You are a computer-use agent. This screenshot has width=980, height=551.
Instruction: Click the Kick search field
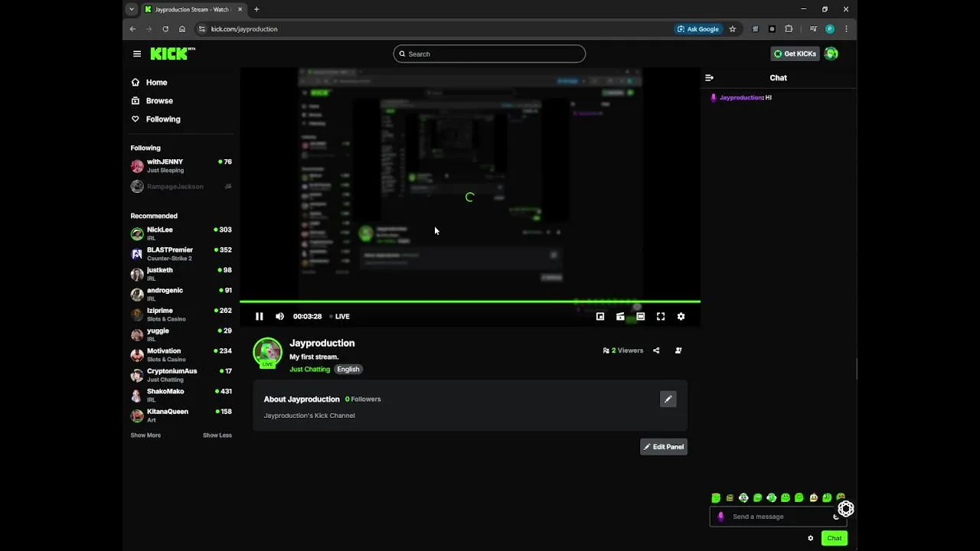tap(489, 54)
